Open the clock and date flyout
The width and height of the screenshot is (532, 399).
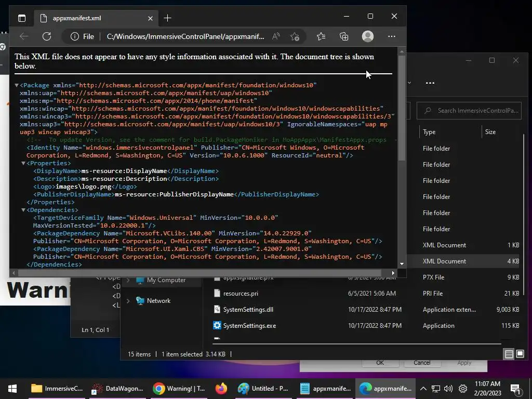click(x=487, y=389)
